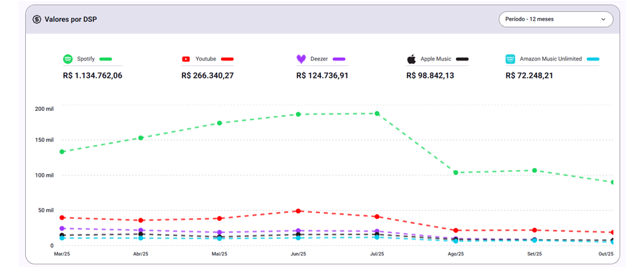Select the Spotify data point for Jul/25
Viewport: 644px width, 267px height.
377,114
